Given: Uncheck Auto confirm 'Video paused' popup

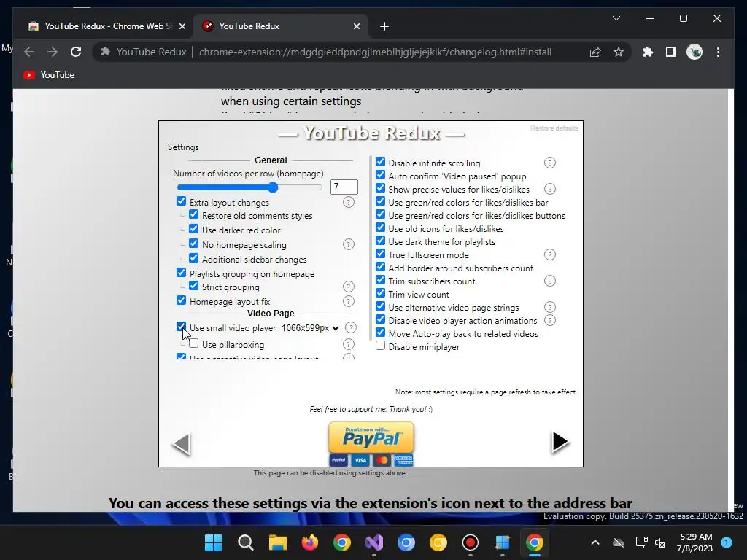Looking at the screenshot, I should click(x=380, y=175).
